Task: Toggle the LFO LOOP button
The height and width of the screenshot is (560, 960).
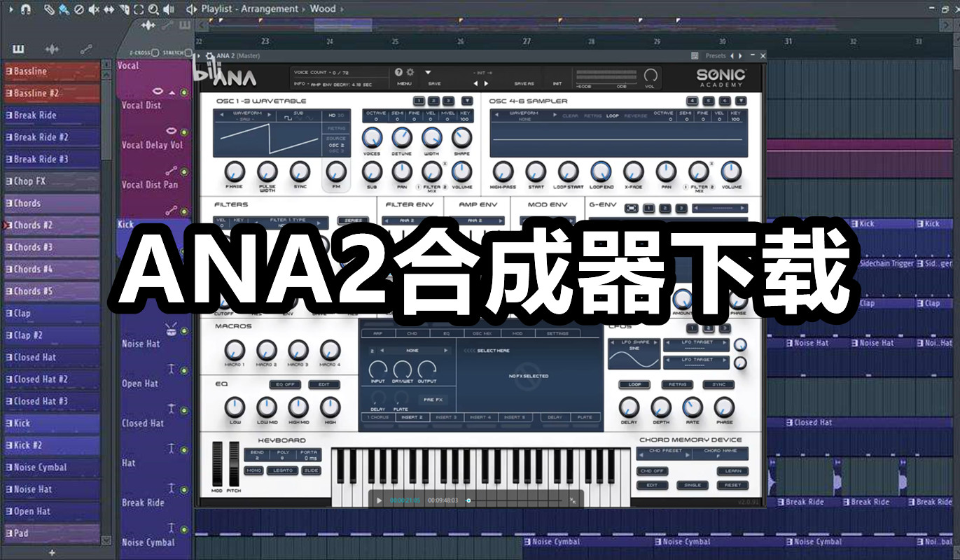Action: (634, 384)
